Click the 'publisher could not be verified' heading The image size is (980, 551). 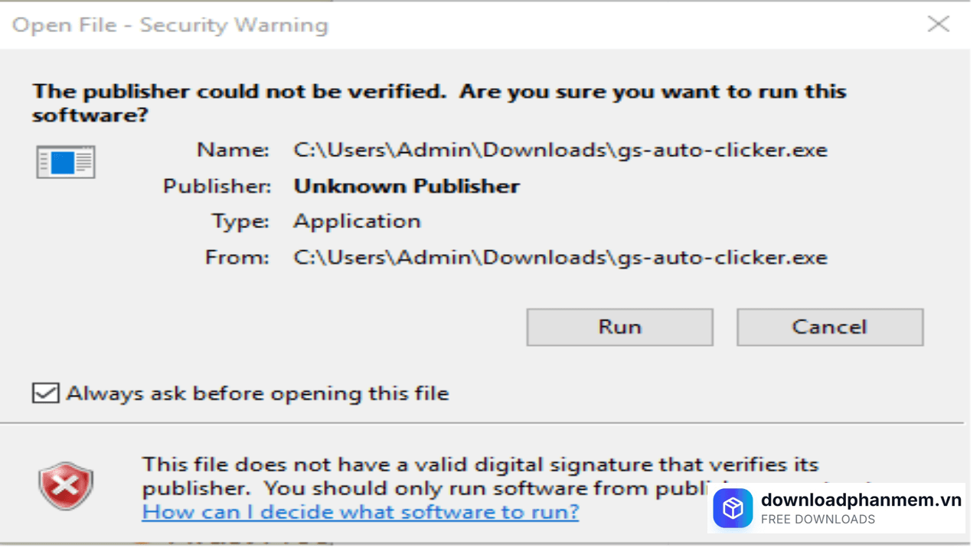coord(439,103)
